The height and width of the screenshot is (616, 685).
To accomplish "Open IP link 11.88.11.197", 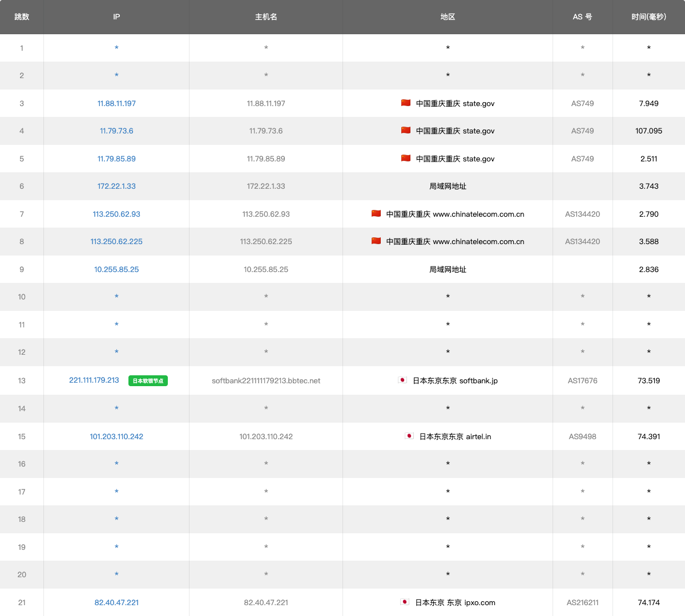I will tap(116, 104).
